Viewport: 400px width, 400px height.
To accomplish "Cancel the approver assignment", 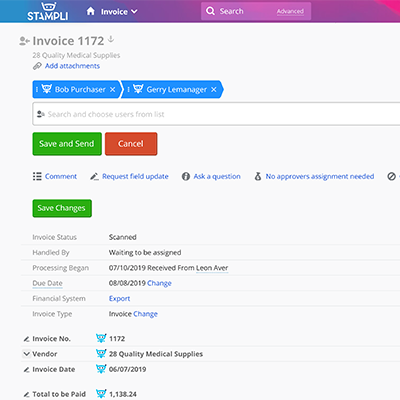I will coord(131,144).
